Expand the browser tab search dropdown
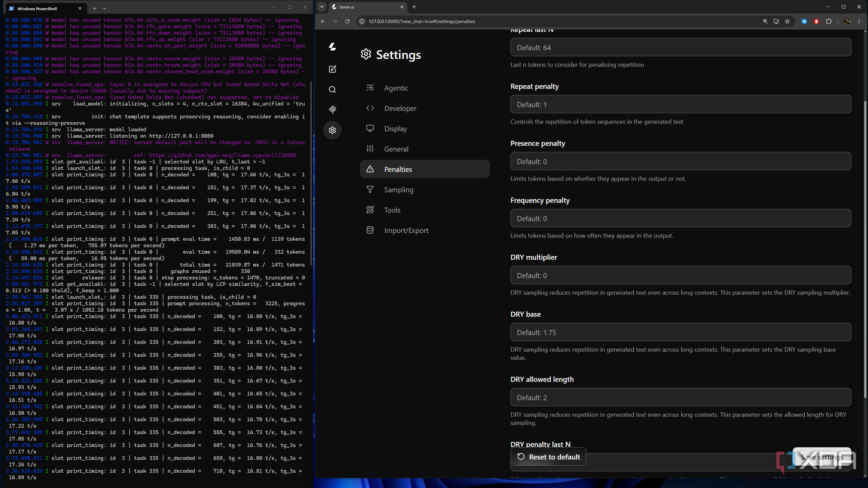 coord(322,7)
